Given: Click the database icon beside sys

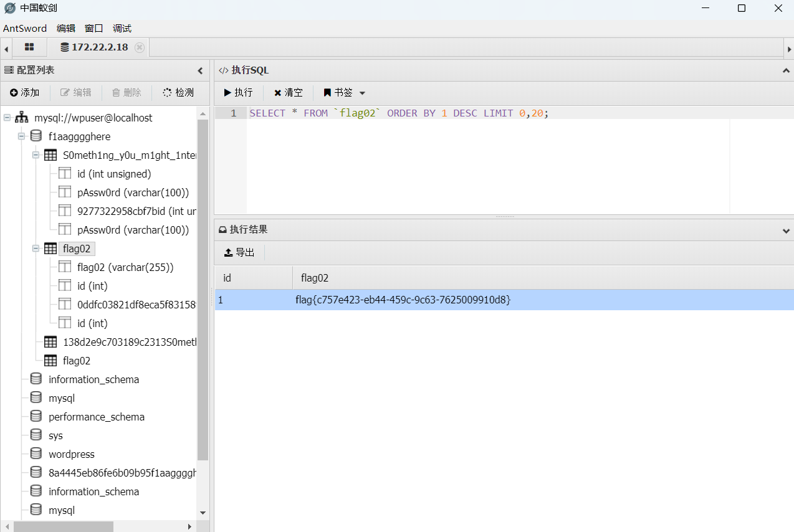Looking at the screenshot, I should tap(36, 435).
